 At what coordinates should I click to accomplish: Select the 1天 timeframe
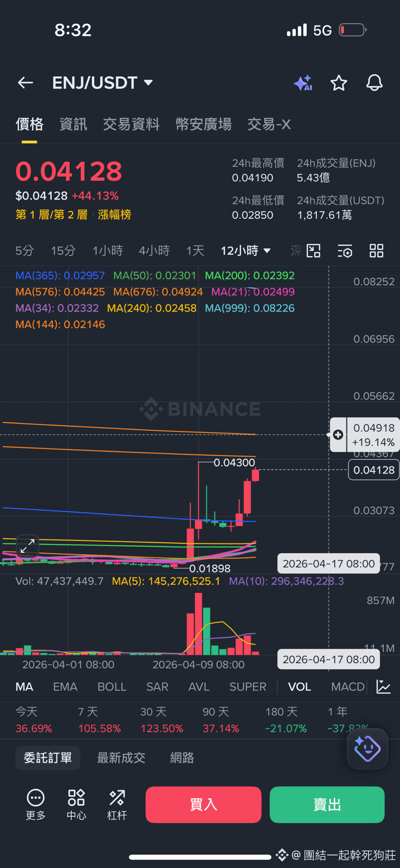point(195,251)
